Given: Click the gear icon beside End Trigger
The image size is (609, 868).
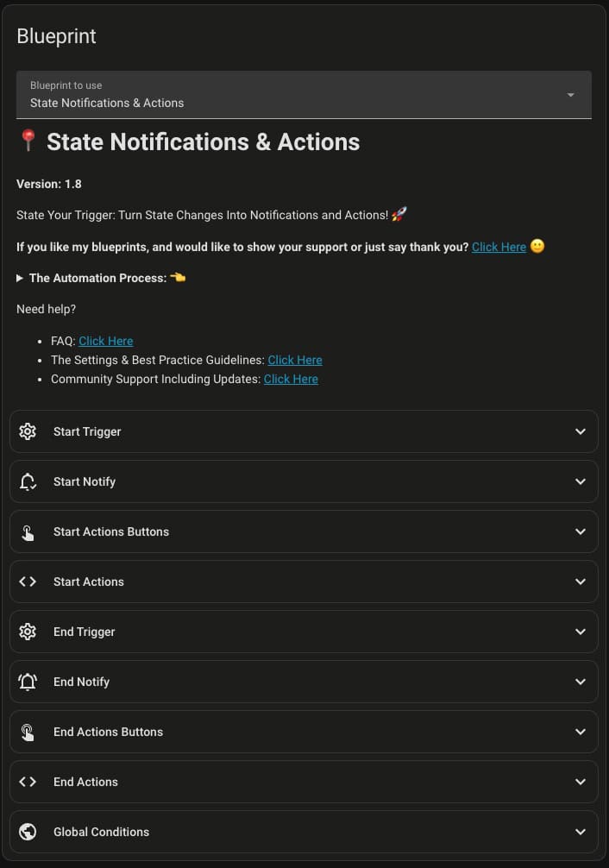Looking at the screenshot, I should click(x=28, y=632).
